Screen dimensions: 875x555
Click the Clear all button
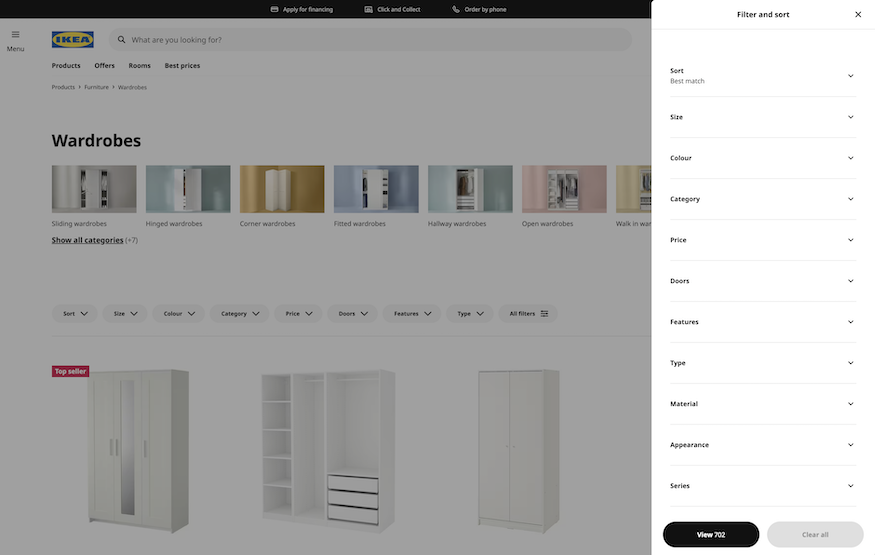[x=815, y=534]
